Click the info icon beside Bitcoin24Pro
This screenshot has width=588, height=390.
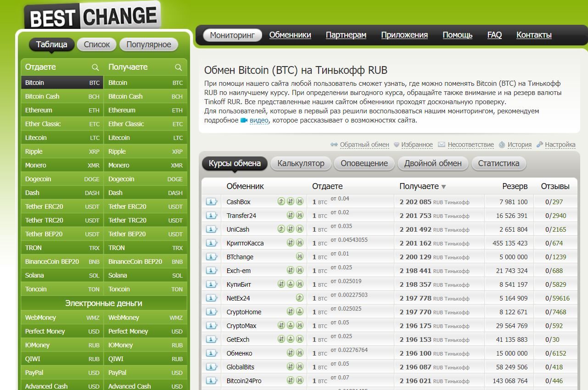click(212, 381)
